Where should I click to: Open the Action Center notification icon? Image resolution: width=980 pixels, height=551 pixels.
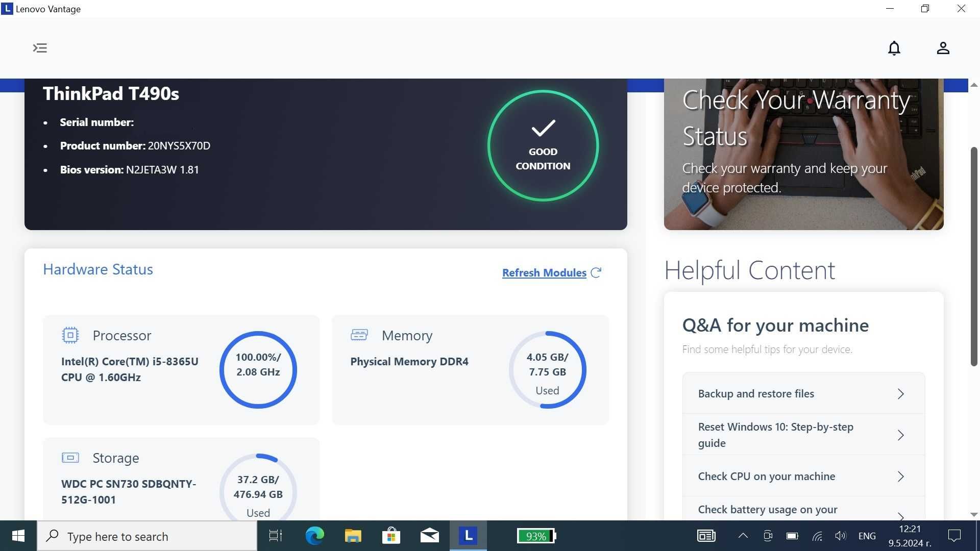point(954,536)
